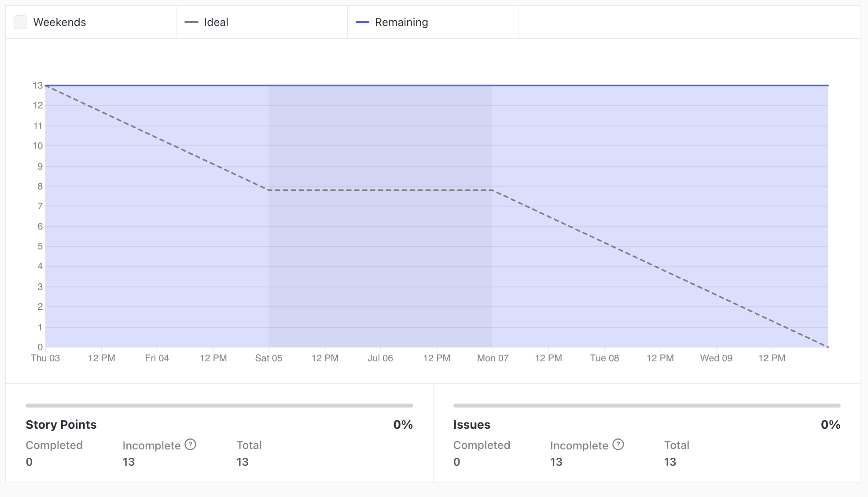Click the Story Points 0% value

(403, 425)
